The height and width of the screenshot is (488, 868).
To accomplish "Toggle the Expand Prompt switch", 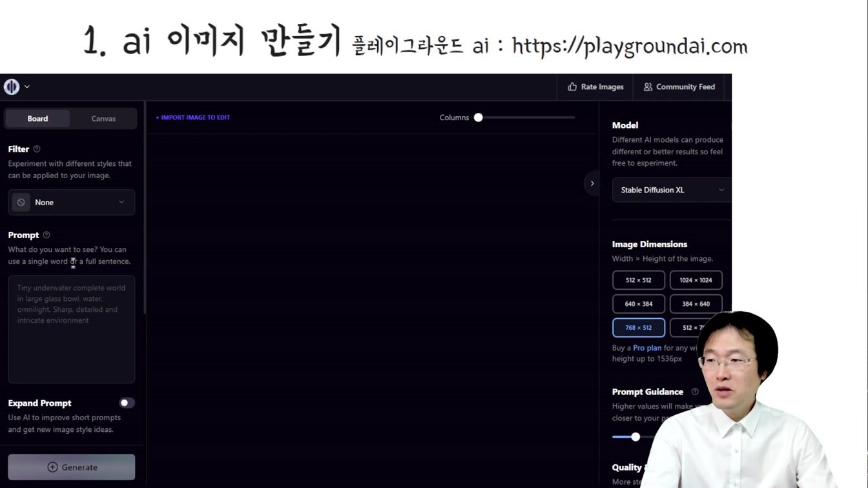I will (x=127, y=403).
